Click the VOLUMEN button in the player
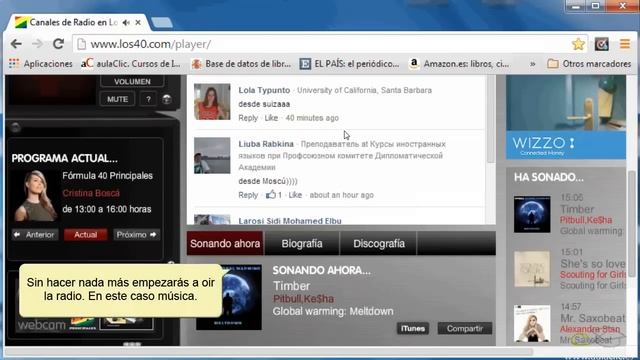This screenshot has height=360, width=640. click(132, 81)
